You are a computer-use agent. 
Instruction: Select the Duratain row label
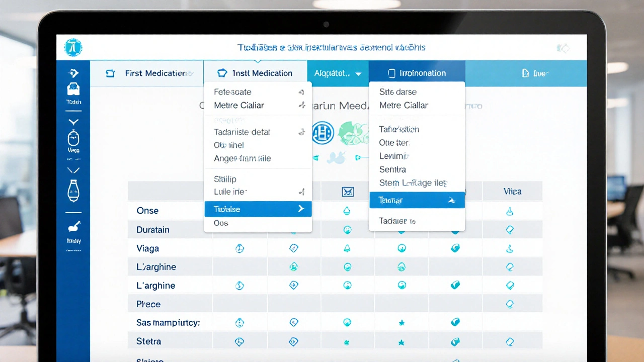point(152,230)
